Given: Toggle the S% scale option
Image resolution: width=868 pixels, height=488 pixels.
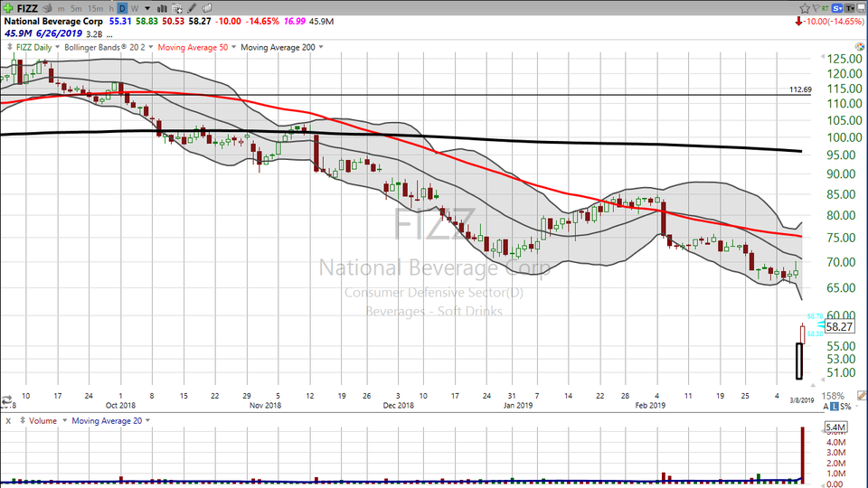Looking at the screenshot, I should pos(846,407).
